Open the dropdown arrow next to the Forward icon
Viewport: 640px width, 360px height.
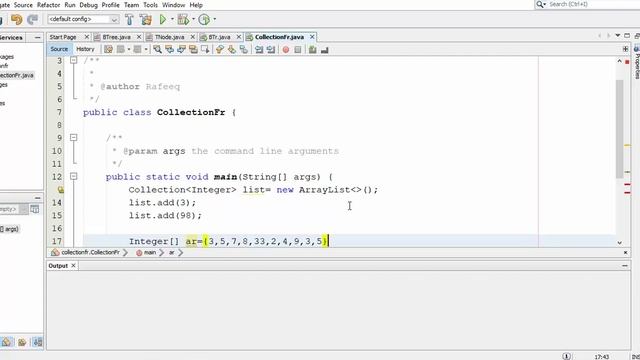pyautogui.click(x=146, y=49)
